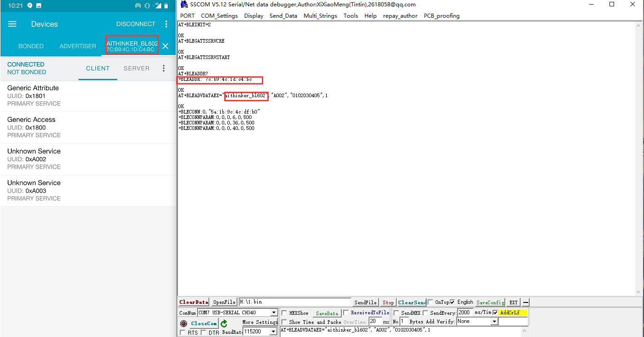Image resolution: width=644 pixels, height=337 pixels.
Task: Open the repay_author menu
Action: click(x=400, y=15)
